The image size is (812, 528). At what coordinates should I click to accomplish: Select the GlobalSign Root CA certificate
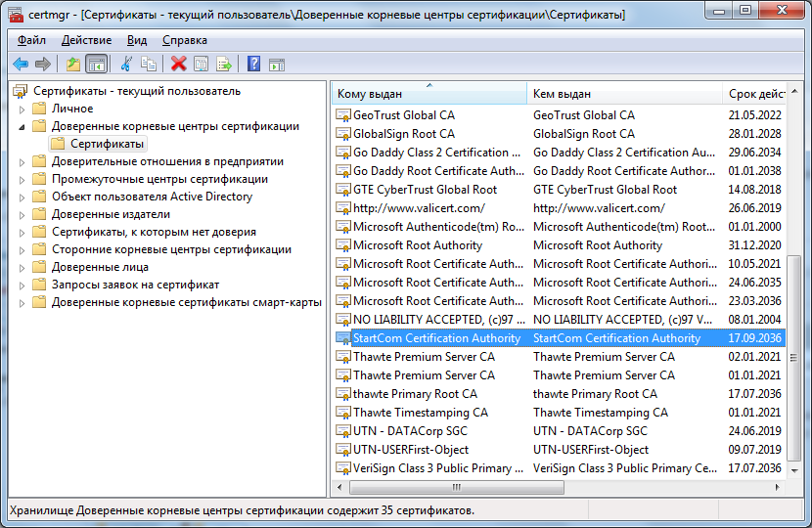[403, 134]
